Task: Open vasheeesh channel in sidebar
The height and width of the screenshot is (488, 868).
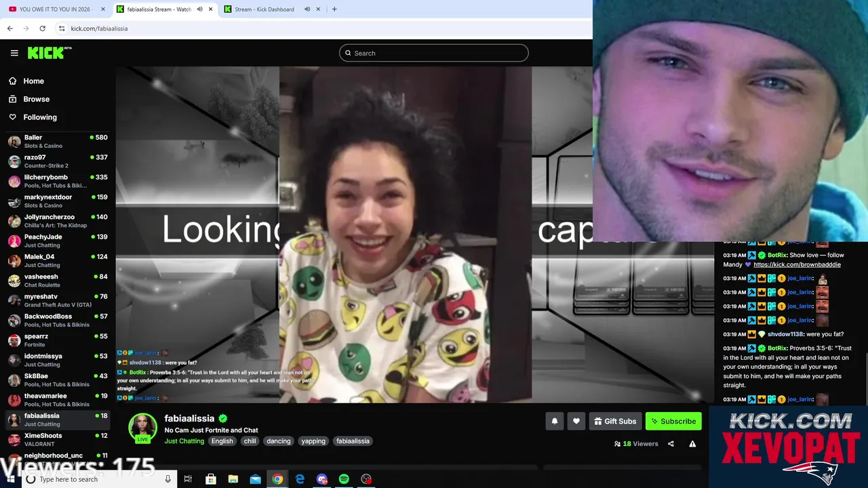Action: 58,281
